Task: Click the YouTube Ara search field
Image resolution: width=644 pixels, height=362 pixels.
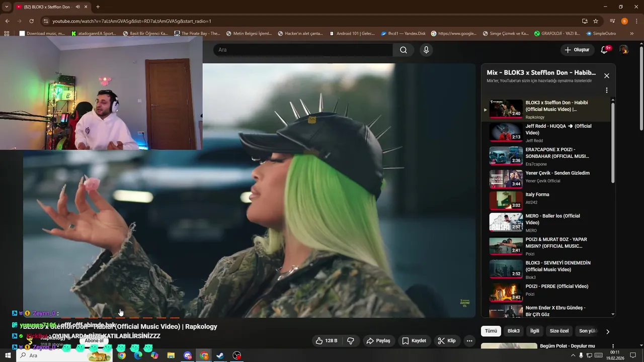Action: 303,50
